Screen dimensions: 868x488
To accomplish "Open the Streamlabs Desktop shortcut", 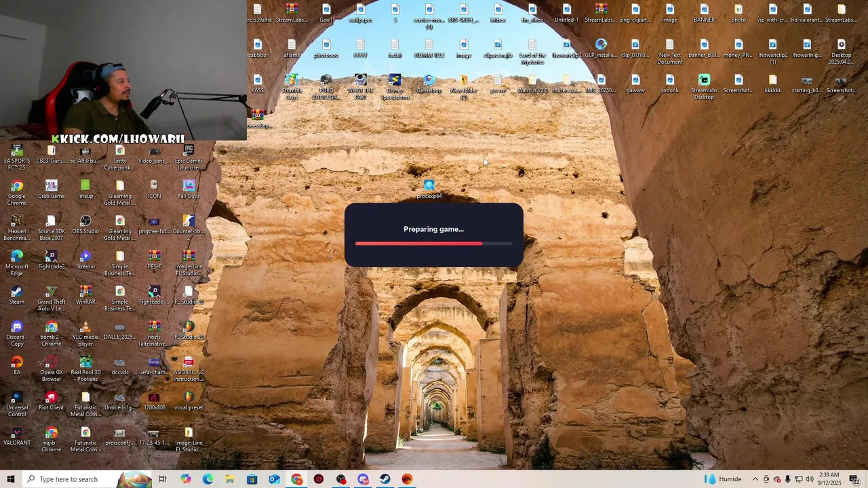I will [704, 87].
